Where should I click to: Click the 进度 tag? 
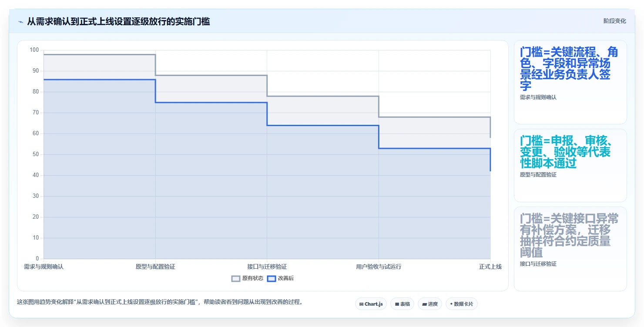(430, 304)
